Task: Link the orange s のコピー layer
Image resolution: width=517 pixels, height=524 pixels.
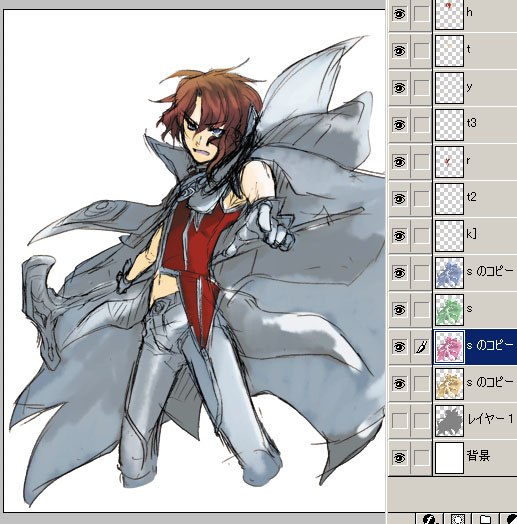Action: (x=421, y=384)
